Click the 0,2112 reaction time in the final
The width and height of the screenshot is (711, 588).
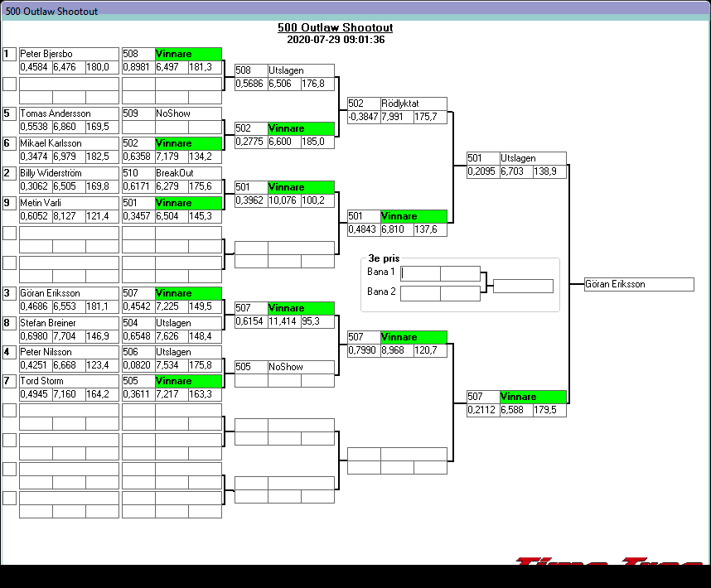click(x=483, y=410)
